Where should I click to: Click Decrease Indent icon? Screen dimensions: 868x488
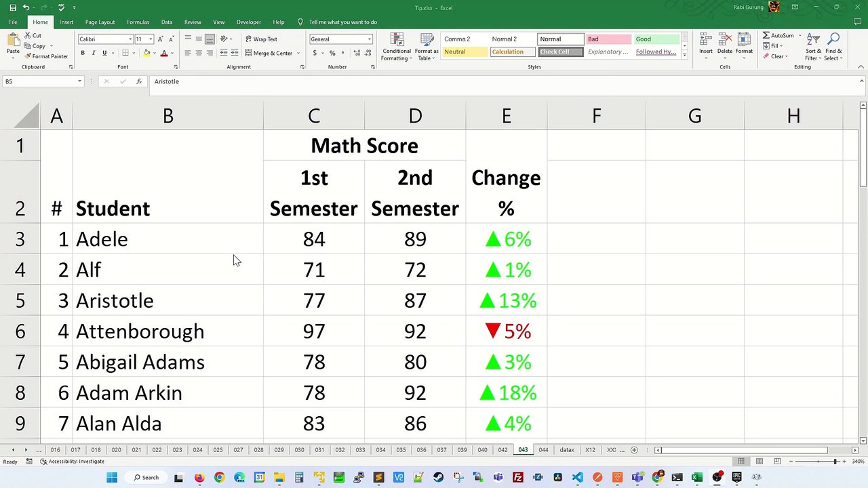(222, 53)
